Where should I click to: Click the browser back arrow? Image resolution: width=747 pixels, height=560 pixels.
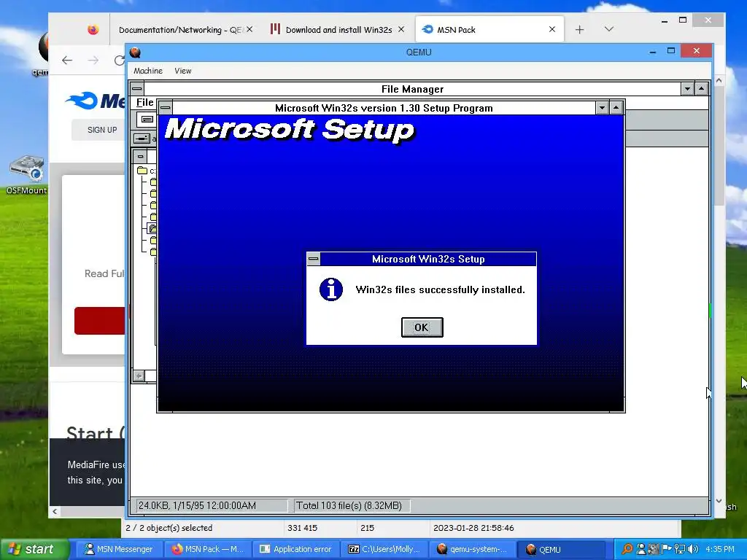coord(67,60)
